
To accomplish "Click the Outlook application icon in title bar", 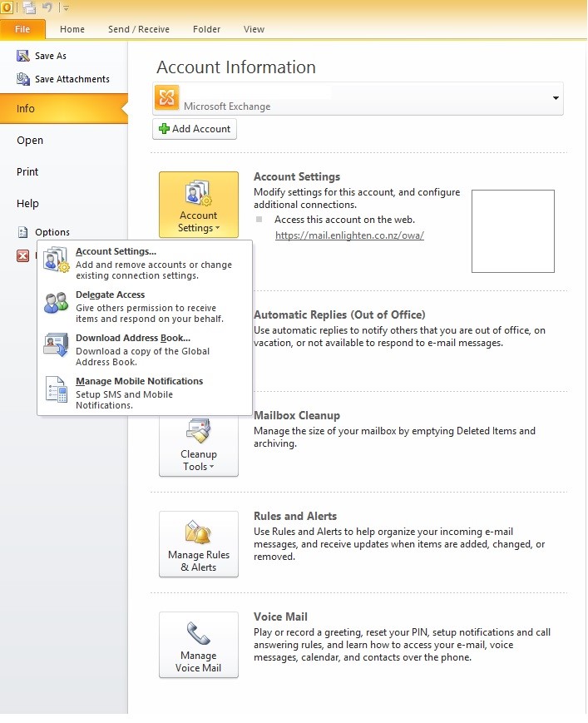I will (7, 7).
